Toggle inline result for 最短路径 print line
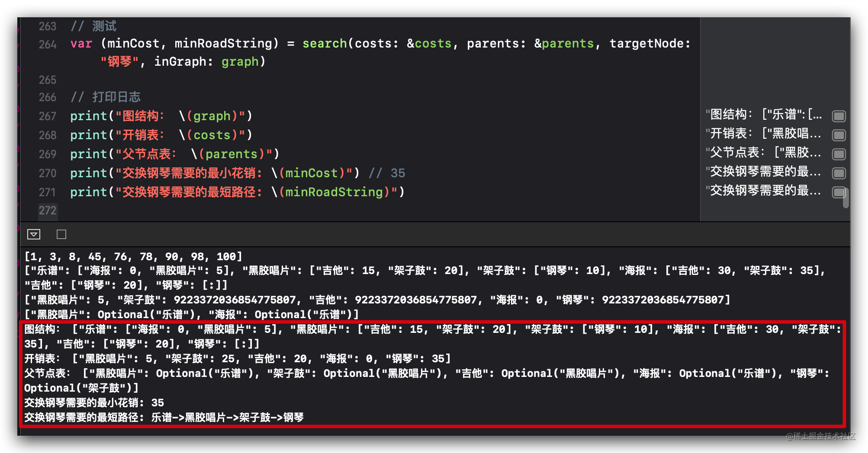 [x=839, y=192]
